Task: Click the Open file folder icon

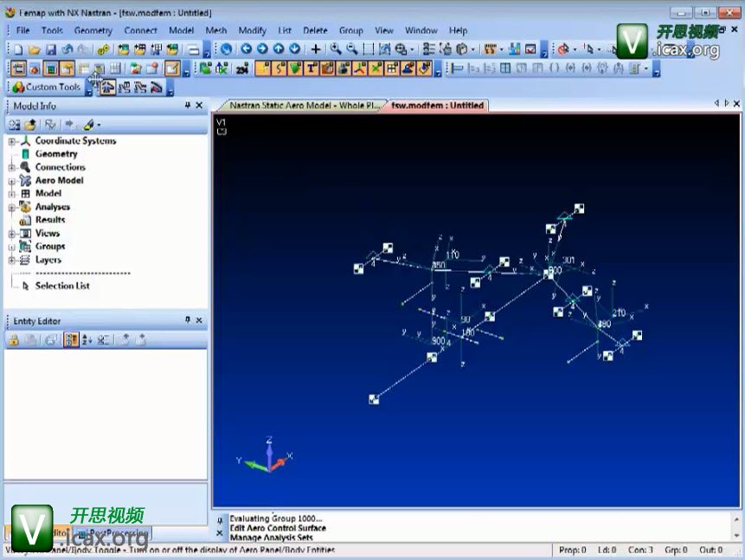Action: point(35,49)
